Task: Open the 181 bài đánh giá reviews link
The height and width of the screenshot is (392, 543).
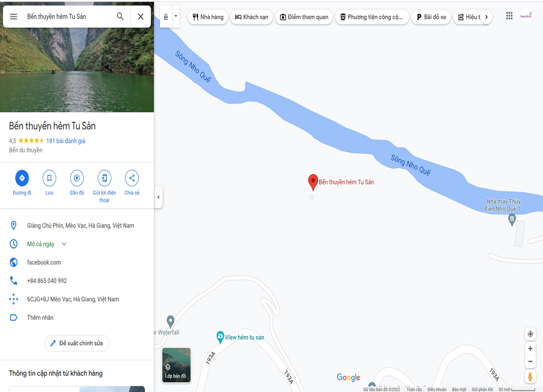Action: pyautogui.click(x=66, y=141)
